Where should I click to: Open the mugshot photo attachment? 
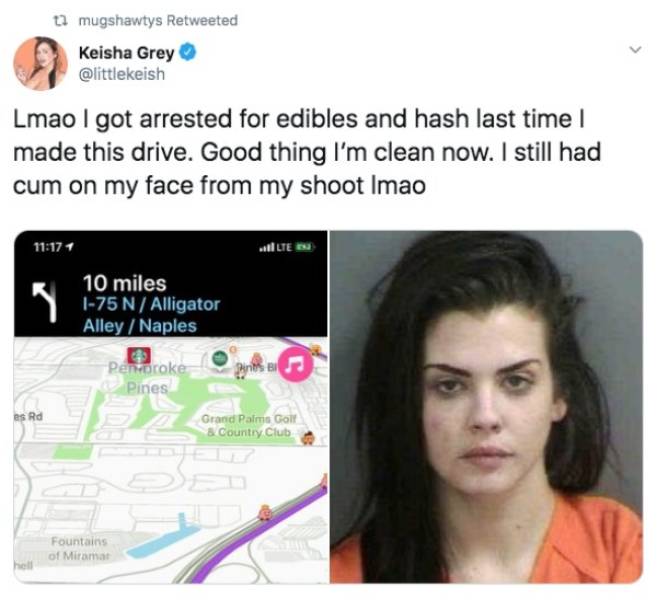point(486,407)
